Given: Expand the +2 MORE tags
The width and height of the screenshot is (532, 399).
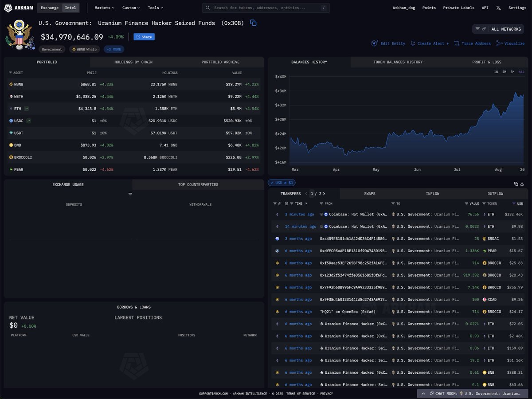Looking at the screenshot, I should (114, 50).
